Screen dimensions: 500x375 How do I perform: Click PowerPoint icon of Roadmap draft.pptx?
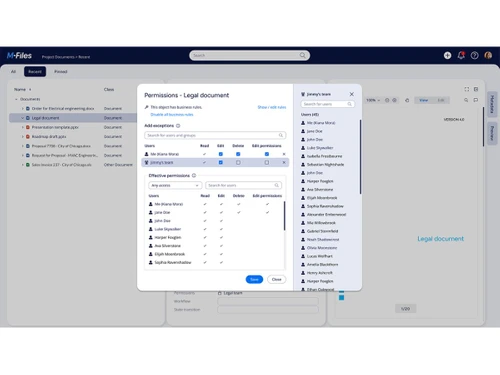(28, 137)
